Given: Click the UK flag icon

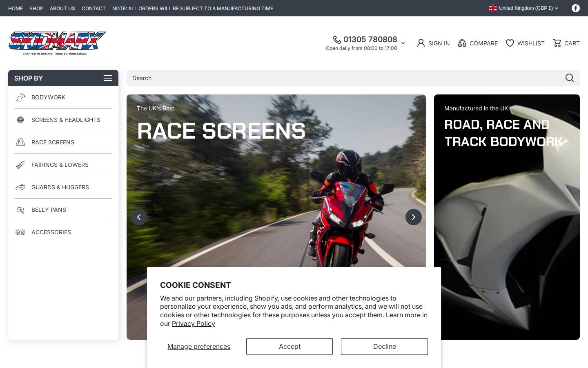Looking at the screenshot, I should click(x=493, y=8).
